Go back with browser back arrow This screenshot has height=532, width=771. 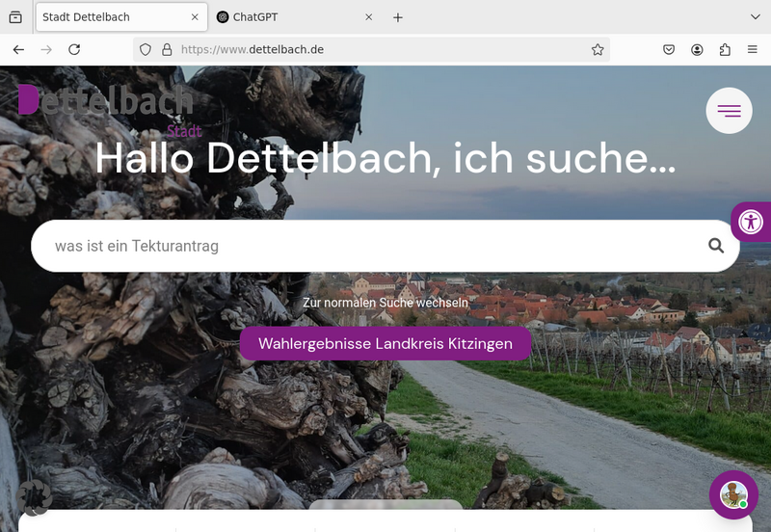click(x=18, y=50)
